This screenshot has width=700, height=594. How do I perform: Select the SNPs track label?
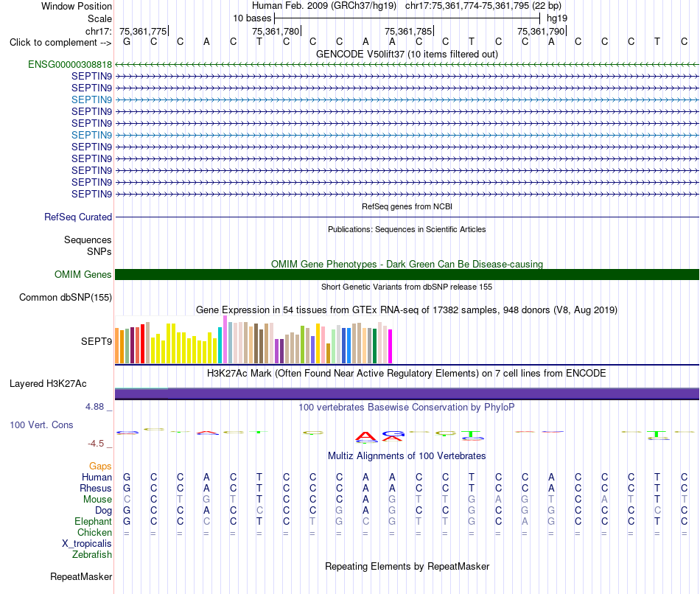coord(99,251)
